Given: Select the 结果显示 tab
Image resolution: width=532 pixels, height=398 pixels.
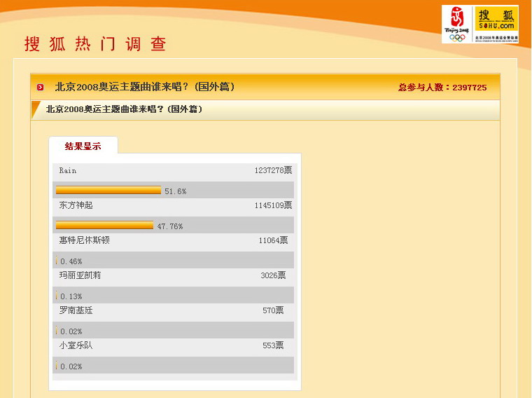Looking at the screenshot, I should pos(83,146).
